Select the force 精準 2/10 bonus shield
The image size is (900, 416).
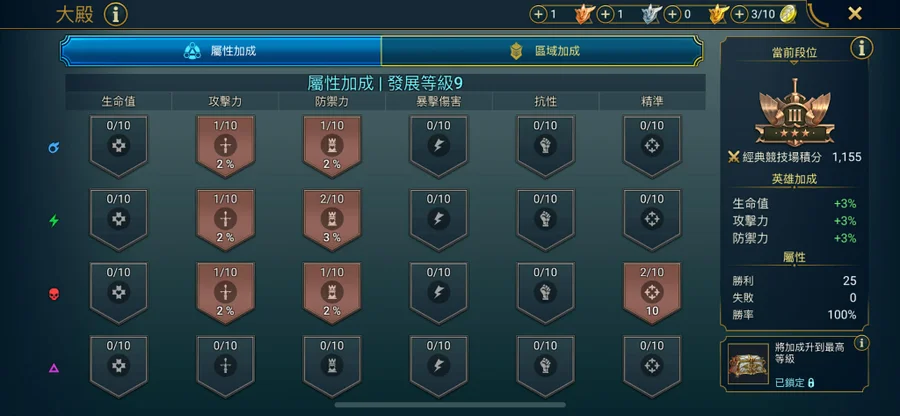pyautogui.click(x=651, y=293)
